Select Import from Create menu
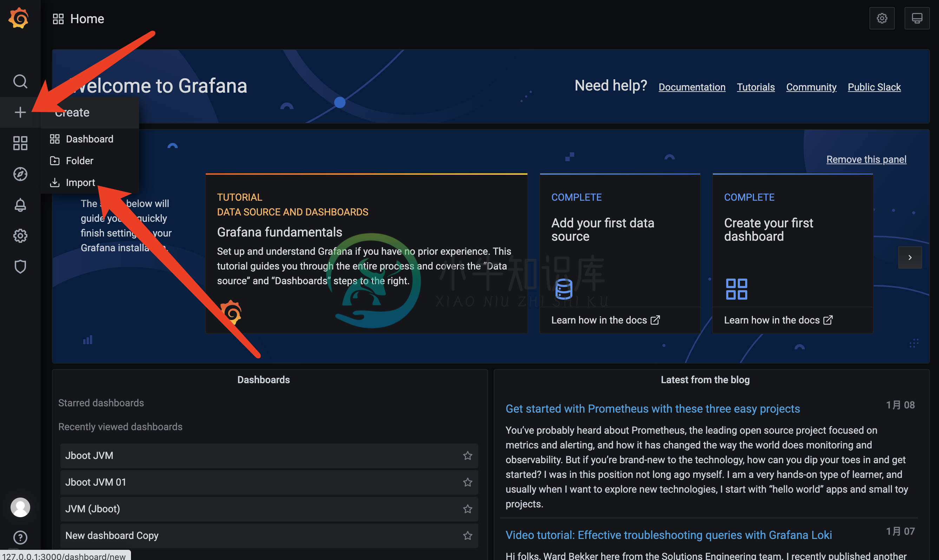 point(80,182)
